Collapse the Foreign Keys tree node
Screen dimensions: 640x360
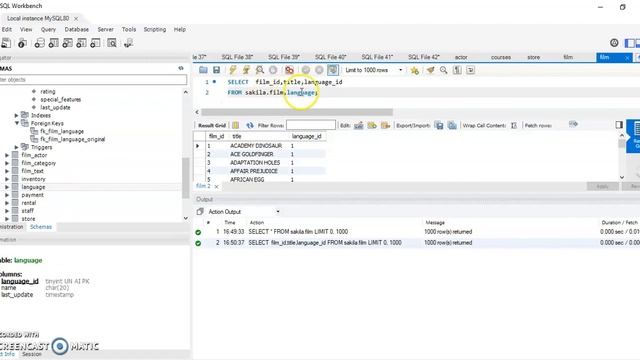pyautogui.click(x=17, y=123)
